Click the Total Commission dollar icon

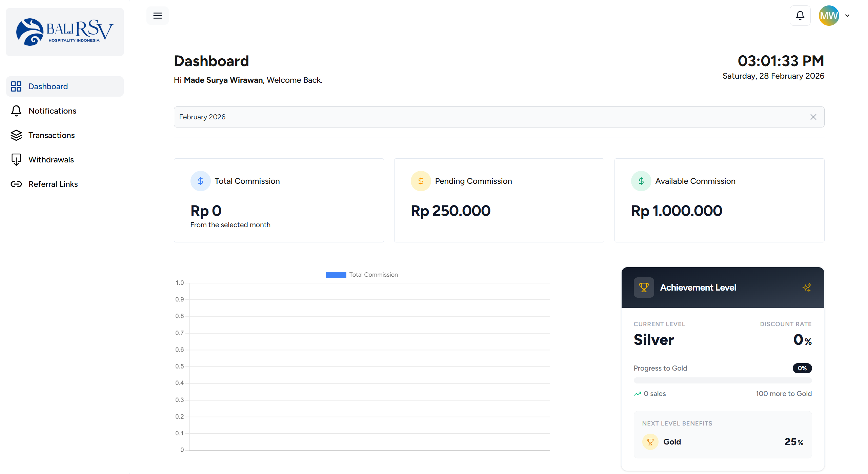click(200, 181)
